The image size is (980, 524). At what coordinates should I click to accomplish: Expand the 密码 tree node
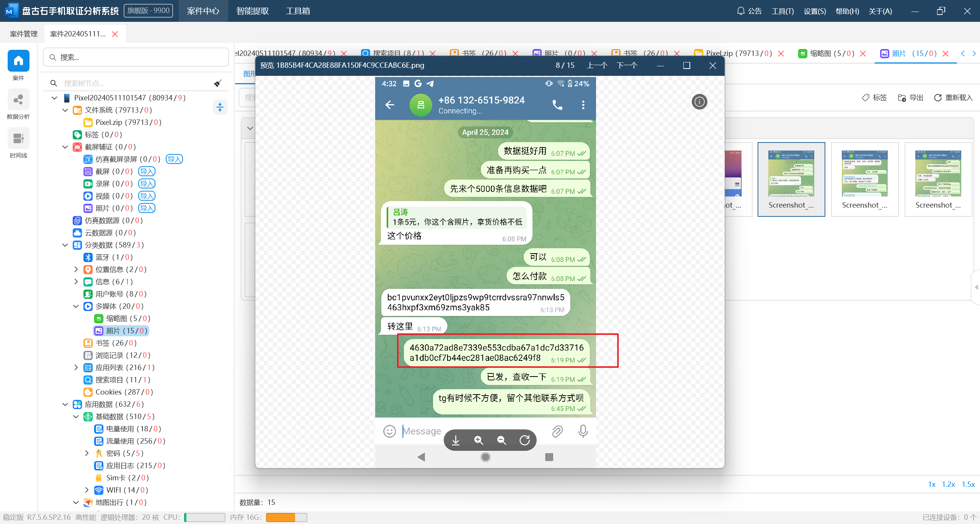pos(87,454)
